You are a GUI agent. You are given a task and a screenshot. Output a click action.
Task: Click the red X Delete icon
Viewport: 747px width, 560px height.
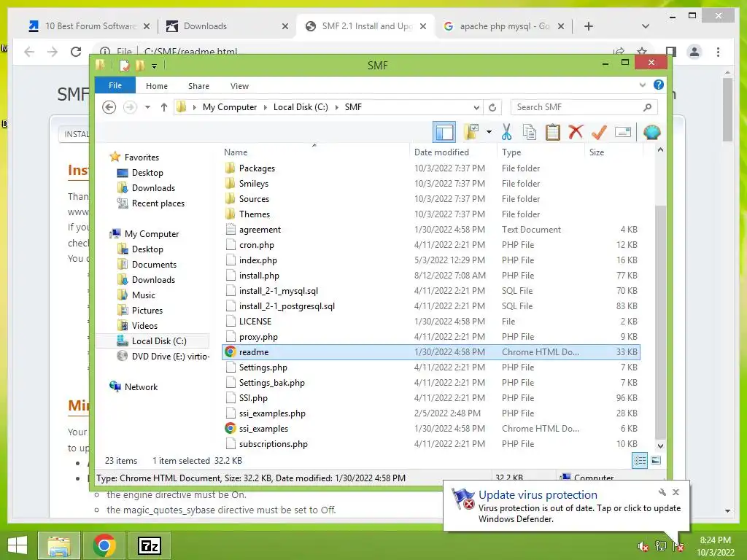coord(576,132)
